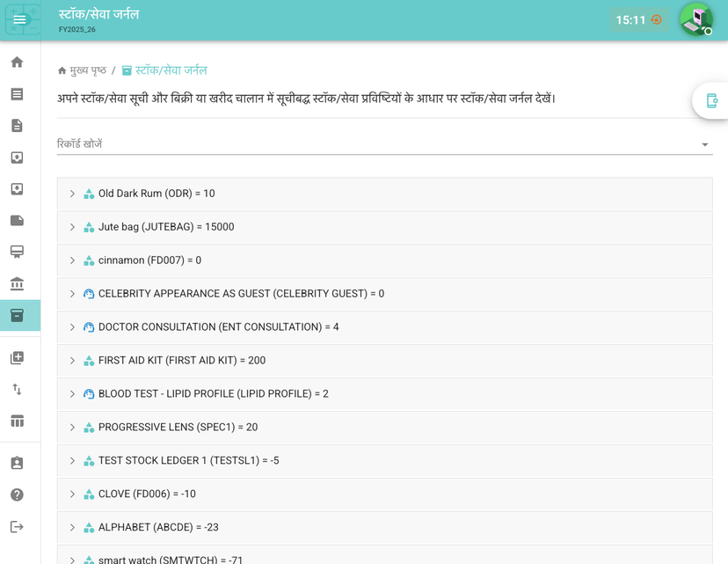The height and width of the screenshot is (564, 728).
Task: Open the bank icon in sidebar
Action: pyautogui.click(x=17, y=283)
